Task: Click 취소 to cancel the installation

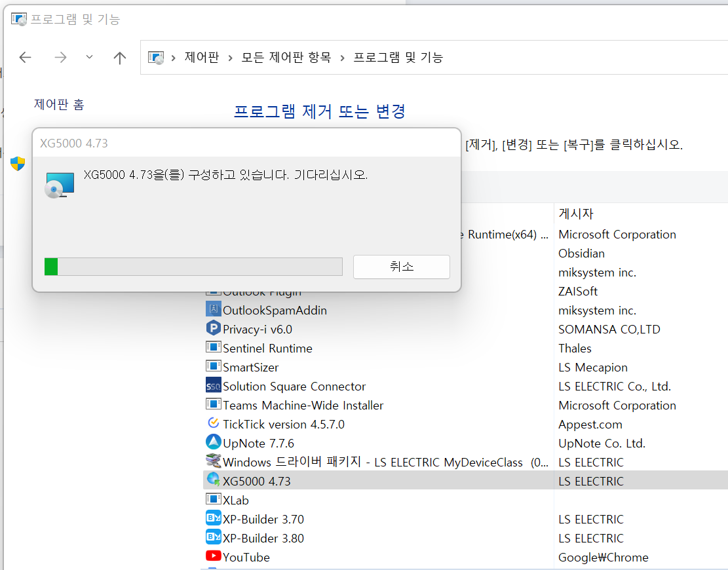Action: [401, 266]
